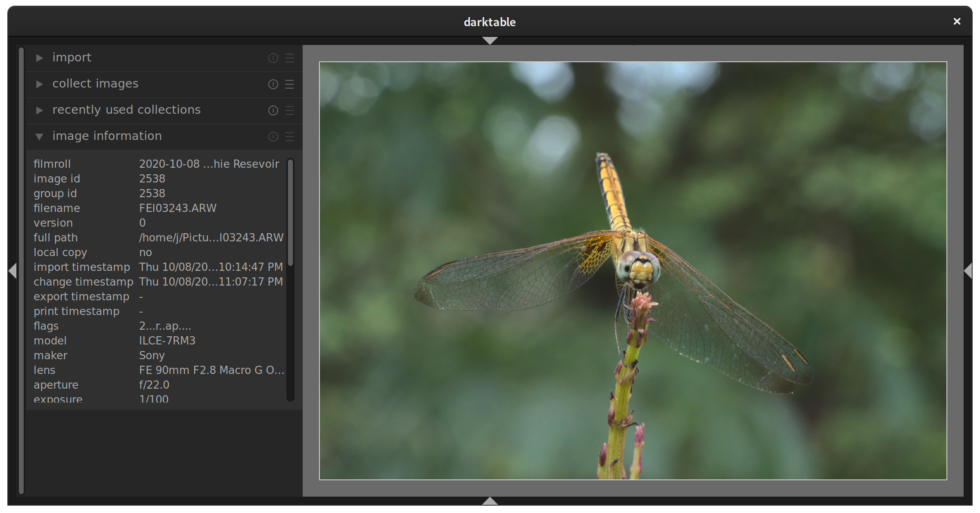Collapse the right panel using its side arrow
The image size is (980, 513).
pyautogui.click(x=969, y=271)
